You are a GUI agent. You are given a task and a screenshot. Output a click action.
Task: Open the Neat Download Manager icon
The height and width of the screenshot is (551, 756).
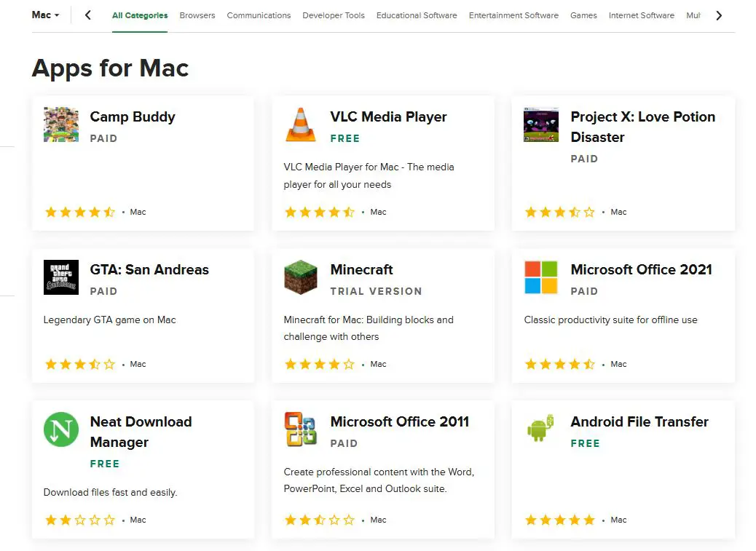click(60, 429)
